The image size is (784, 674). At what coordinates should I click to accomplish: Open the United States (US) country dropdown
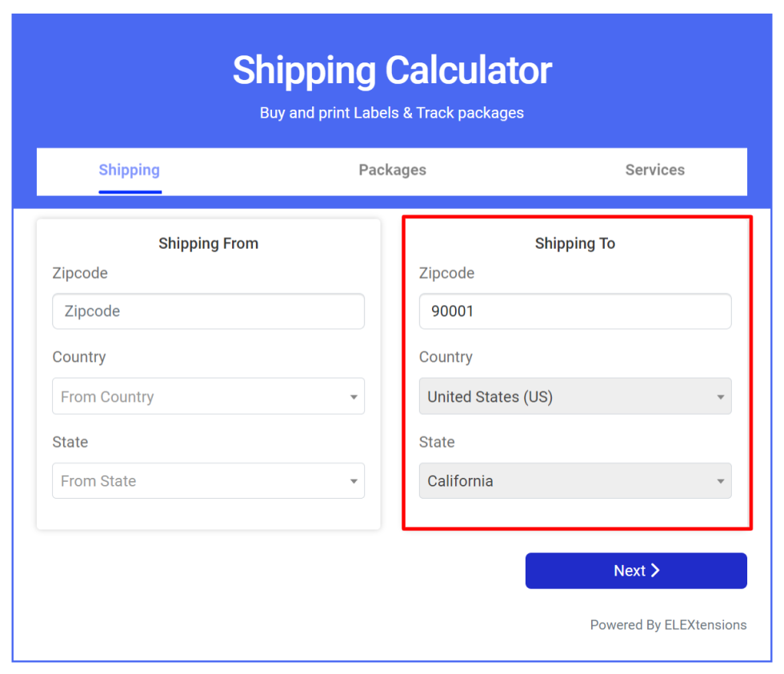click(x=575, y=396)
